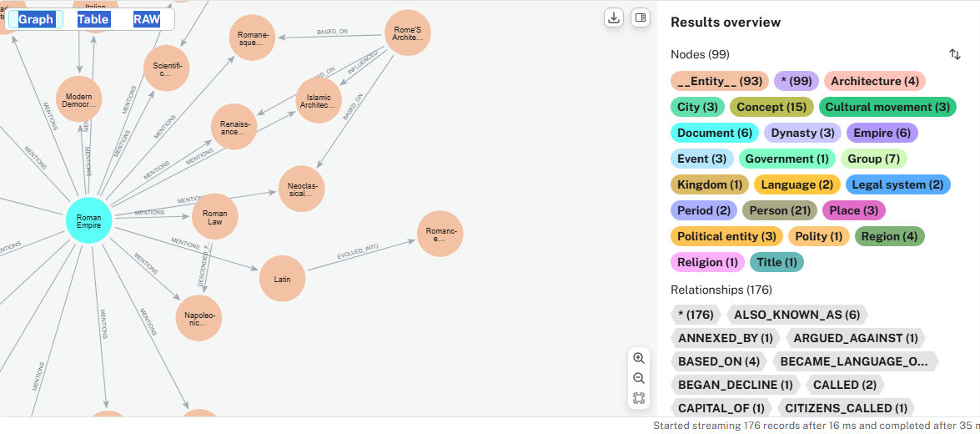Viewport: 980px width, 434px height.
Task: Click the ALSO_KNOWN_AS (6) relationship chip
Action: [x=797, y=315]
